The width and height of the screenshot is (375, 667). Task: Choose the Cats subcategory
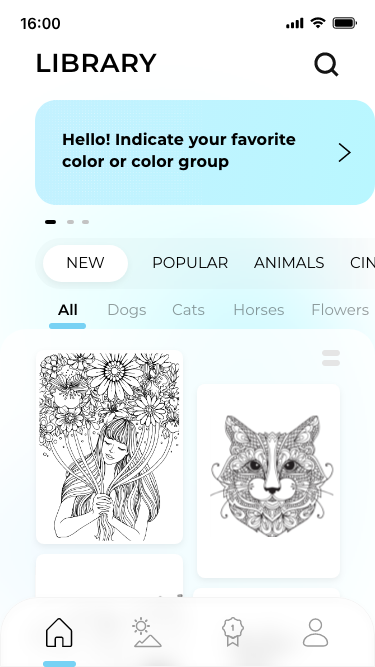188,310
